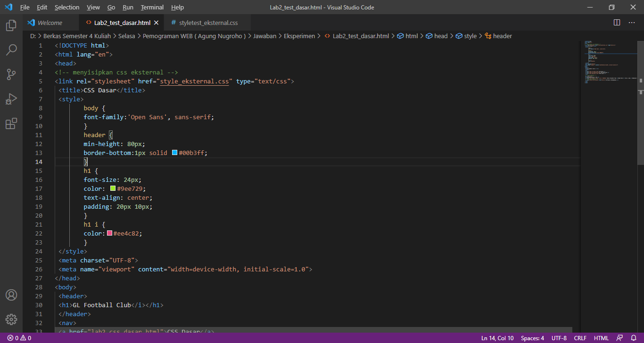Open the Explorer sidebar icon
The image size is (644, 343).
coord(11,27)
